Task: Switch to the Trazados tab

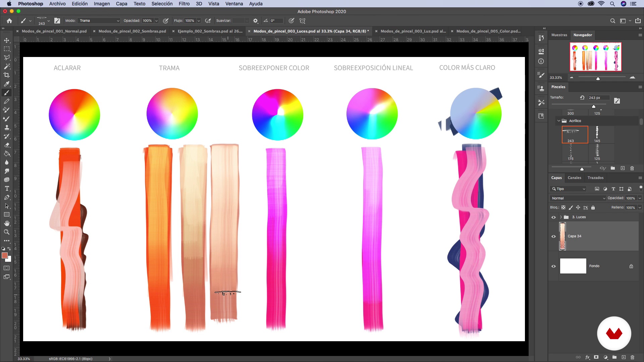Action: [x=595, y=178]
